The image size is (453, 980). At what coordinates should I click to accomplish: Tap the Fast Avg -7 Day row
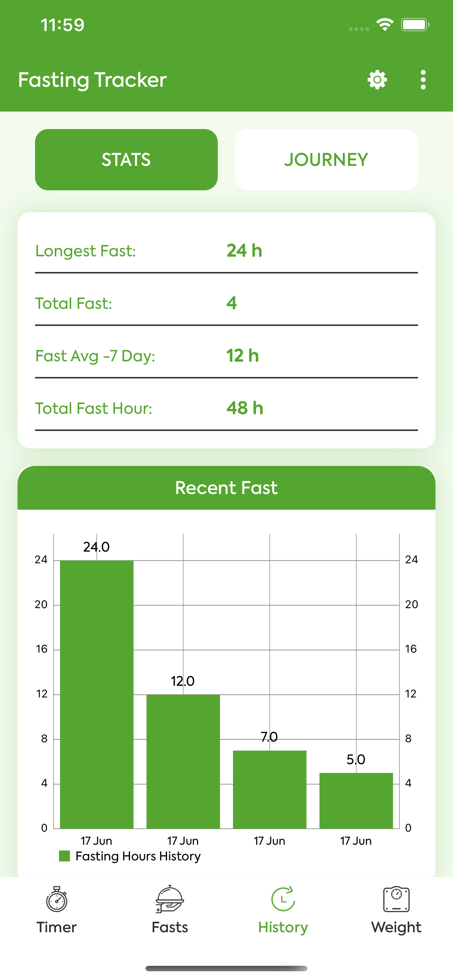[x=226, y=356]
